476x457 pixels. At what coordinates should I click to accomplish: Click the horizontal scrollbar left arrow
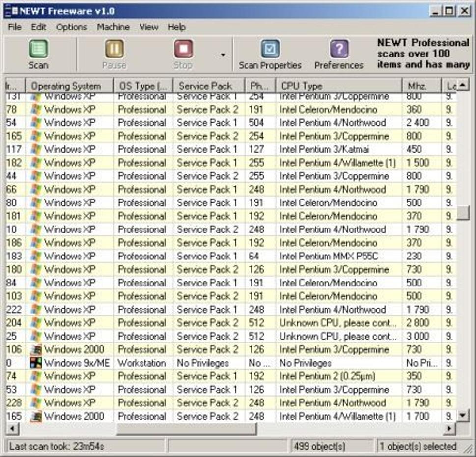coord(12,428)
